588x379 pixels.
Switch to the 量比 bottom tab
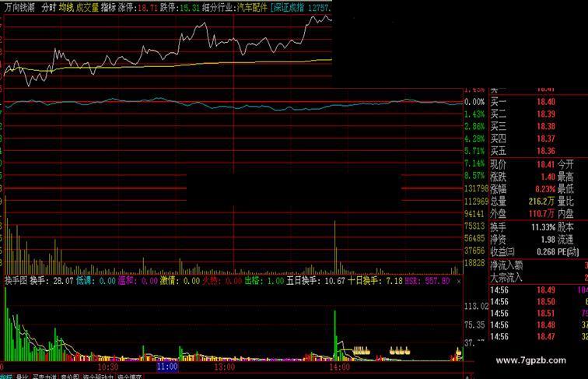coord(22,377)
